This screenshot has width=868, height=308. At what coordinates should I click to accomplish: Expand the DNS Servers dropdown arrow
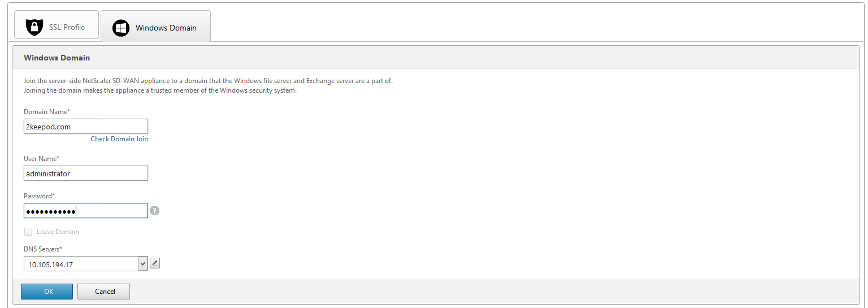[x=142, y=263]
